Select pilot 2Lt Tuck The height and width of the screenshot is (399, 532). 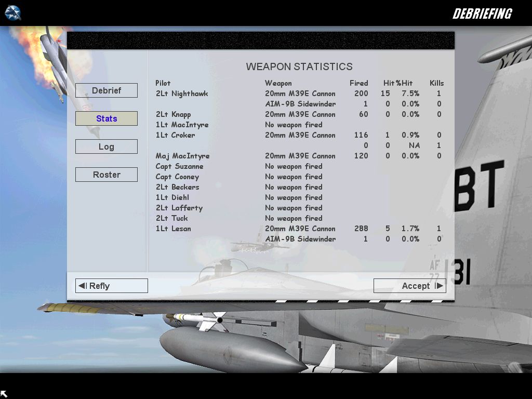(171, 218)
